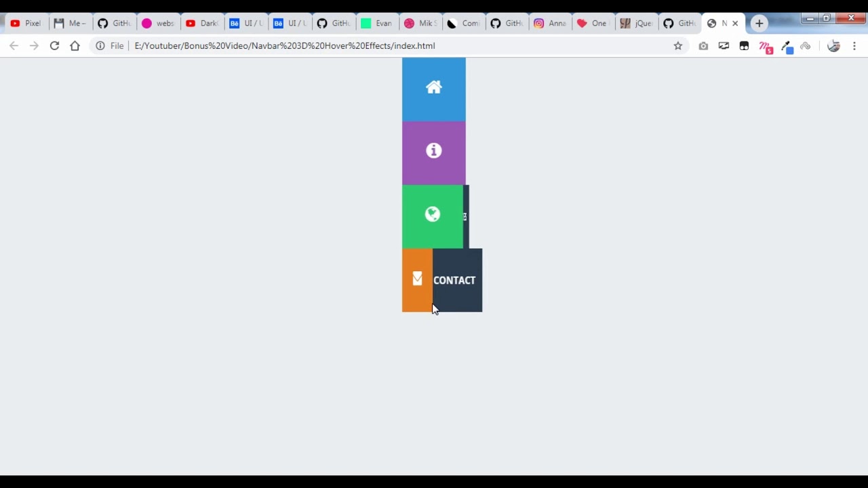The width and height of the screenshot is (868, 488).
Task: Click the purple info icon tile
Action: coord(433,153)
